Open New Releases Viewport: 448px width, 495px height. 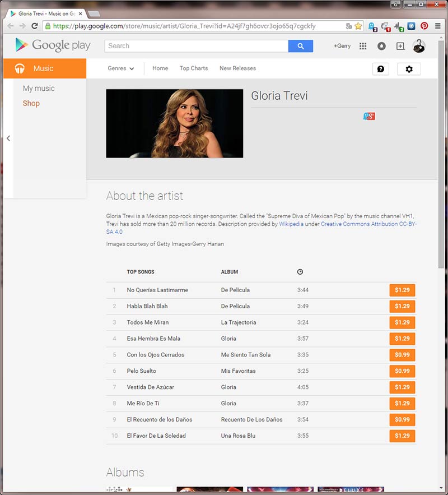pyautogui.click(x=237, y=68)
